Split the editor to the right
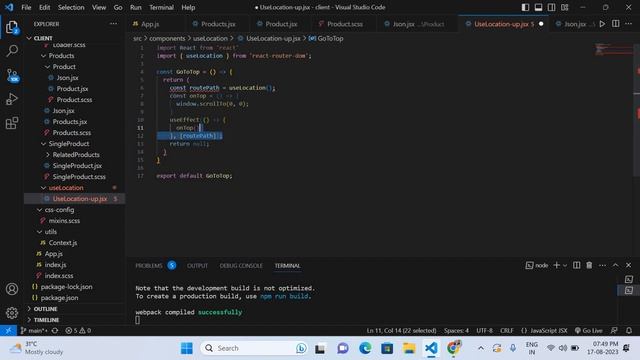640x360 pixels. point(616,24)
